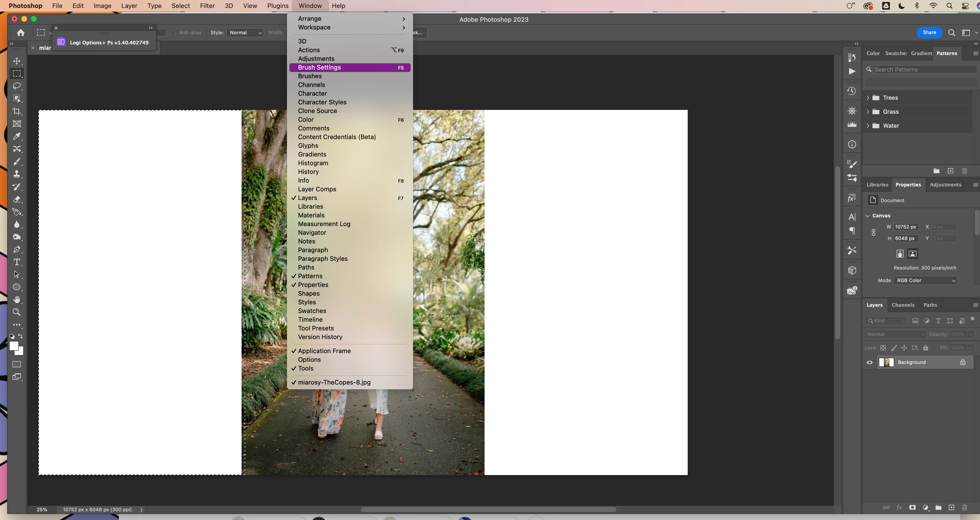Viewport: 980px width, 520px height.
Task: Click the blue Share button
Action: 929,33
